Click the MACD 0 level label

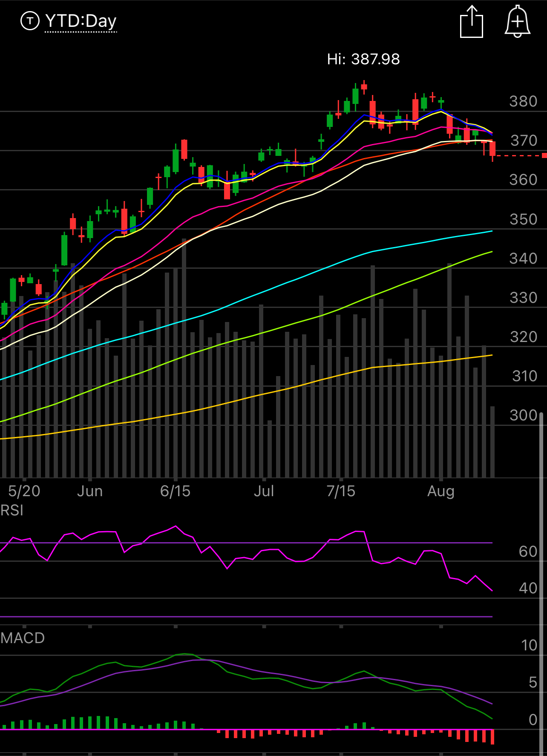coord(533,719)
